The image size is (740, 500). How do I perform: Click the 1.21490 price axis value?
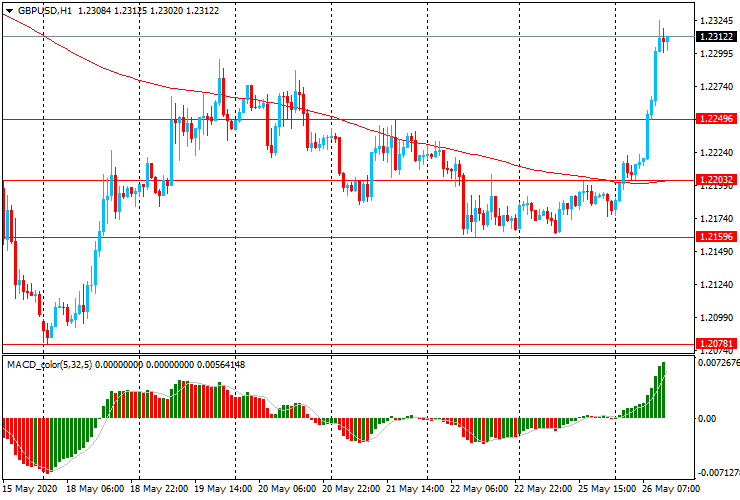coord(717,252)
